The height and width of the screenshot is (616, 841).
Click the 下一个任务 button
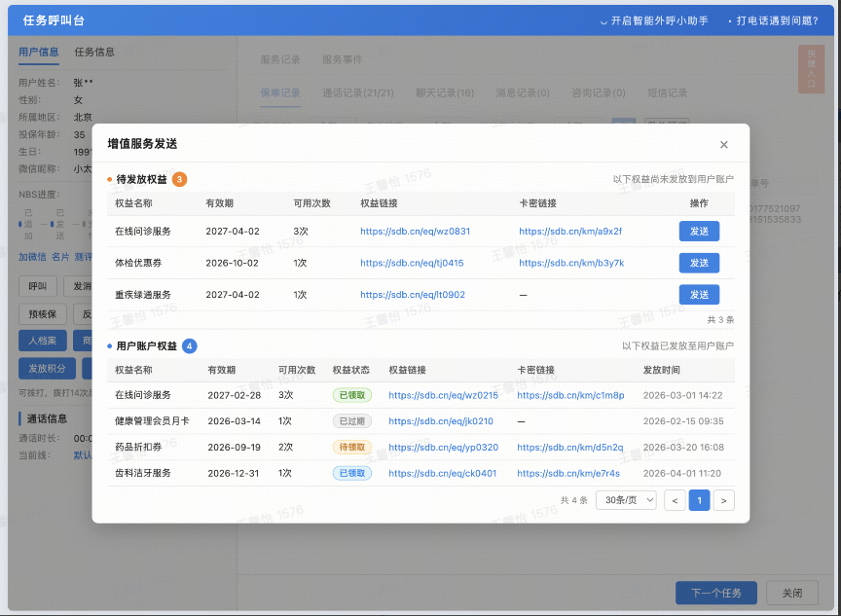coord(715,593)
